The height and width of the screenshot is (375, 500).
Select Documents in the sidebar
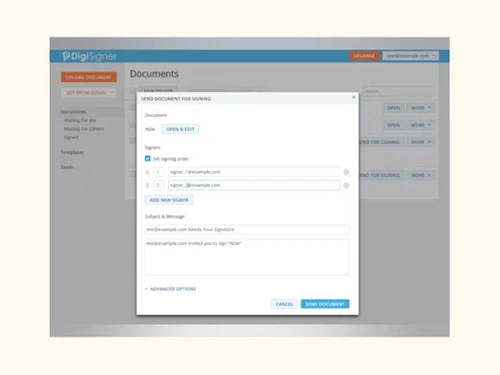tap(74, 112)
